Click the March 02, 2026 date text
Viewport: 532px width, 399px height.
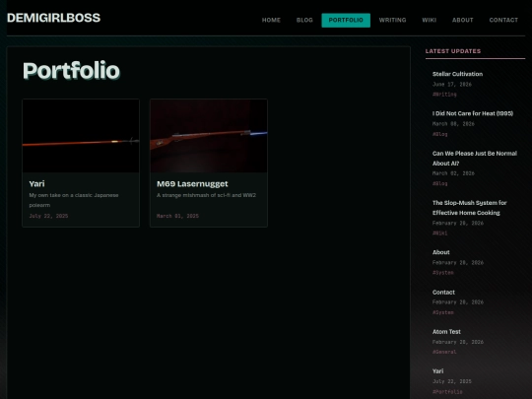point(453,173)
